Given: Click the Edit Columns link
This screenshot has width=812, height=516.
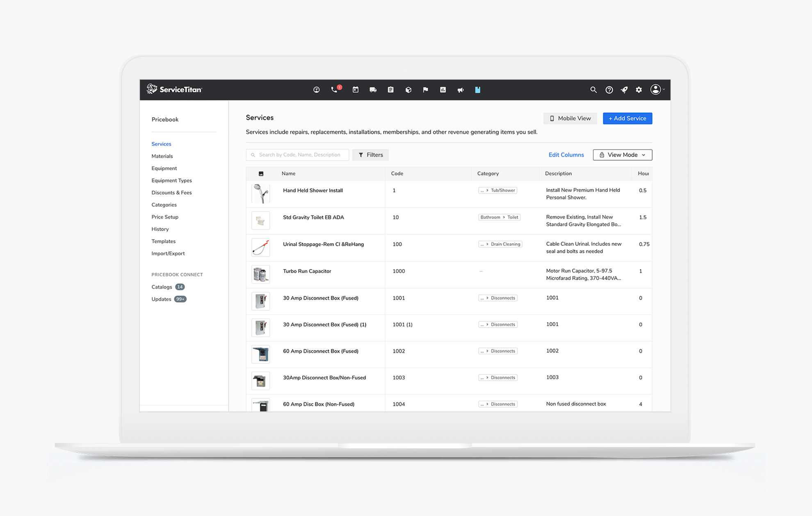Looking at the screenshot, I should pos(566,155).
